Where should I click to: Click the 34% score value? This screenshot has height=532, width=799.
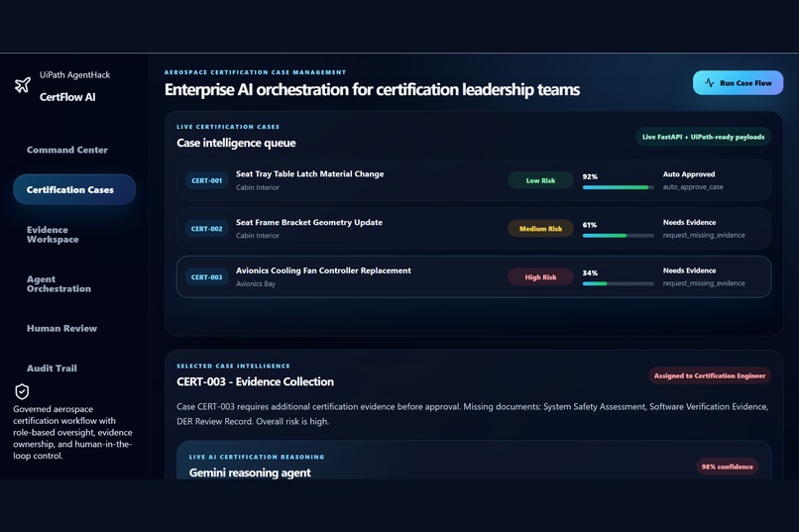tap(590, 272)
